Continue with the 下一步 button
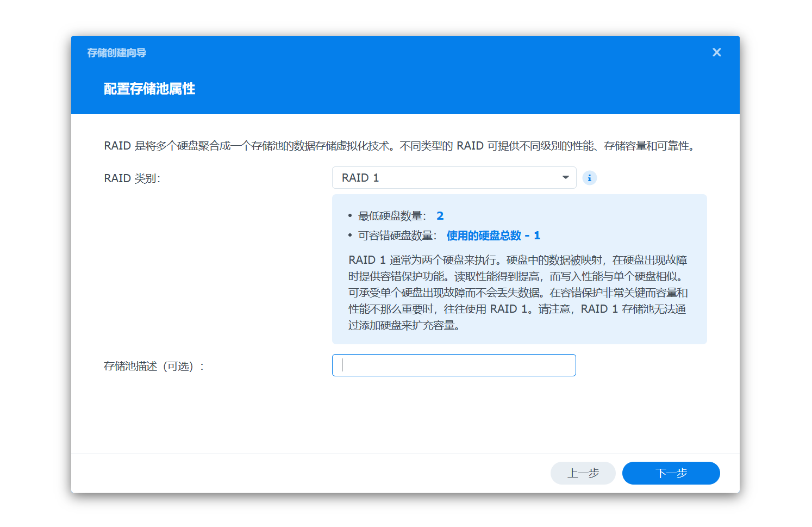The image size is (812, 527). click(671, 473)
